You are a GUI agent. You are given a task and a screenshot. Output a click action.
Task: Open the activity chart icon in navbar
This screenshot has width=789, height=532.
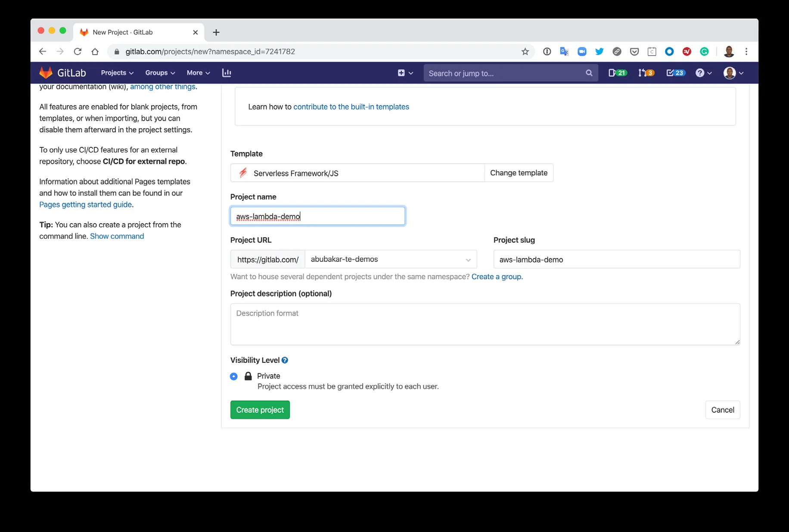227,73
